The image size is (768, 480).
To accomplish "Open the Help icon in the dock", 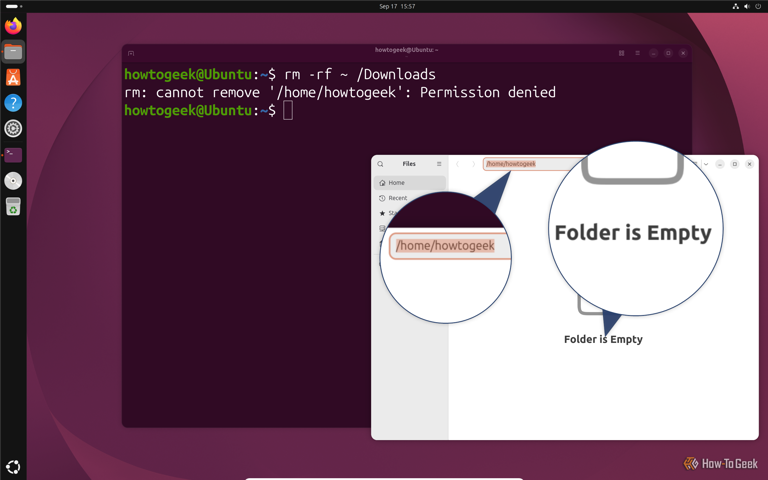I will click(13, 103).
